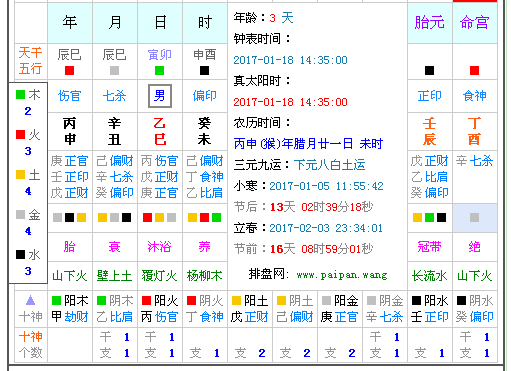511x371 pixels.
Task: Open the www.paipan.wang link
Action: tap(342, 275)
